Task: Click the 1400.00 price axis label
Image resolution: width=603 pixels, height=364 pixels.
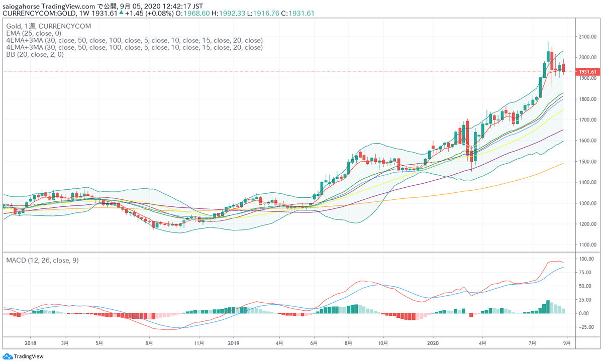Action: (587, 183)
